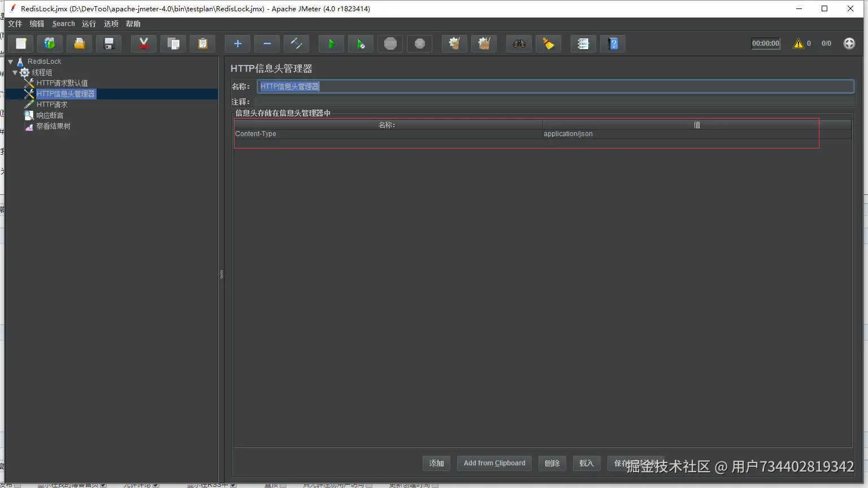Shutdown test threads icon
The height and width of the screenshot is (488, 868).
coord(420,43)
